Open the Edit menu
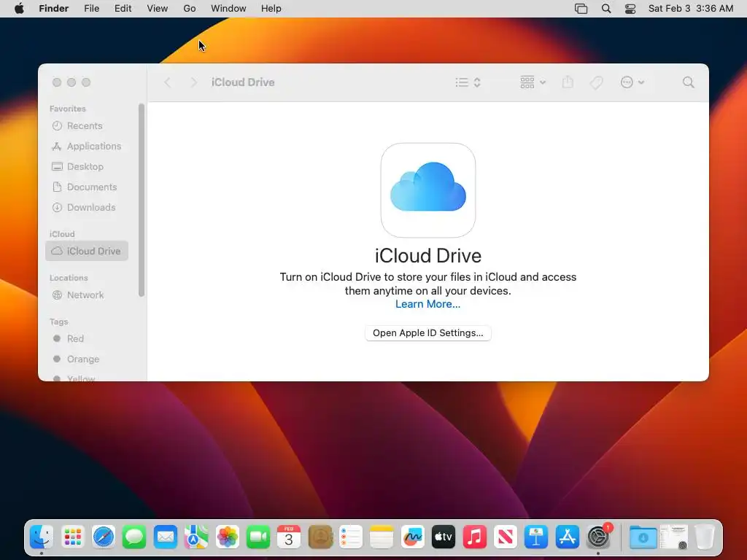 click(x=123, y=9)
